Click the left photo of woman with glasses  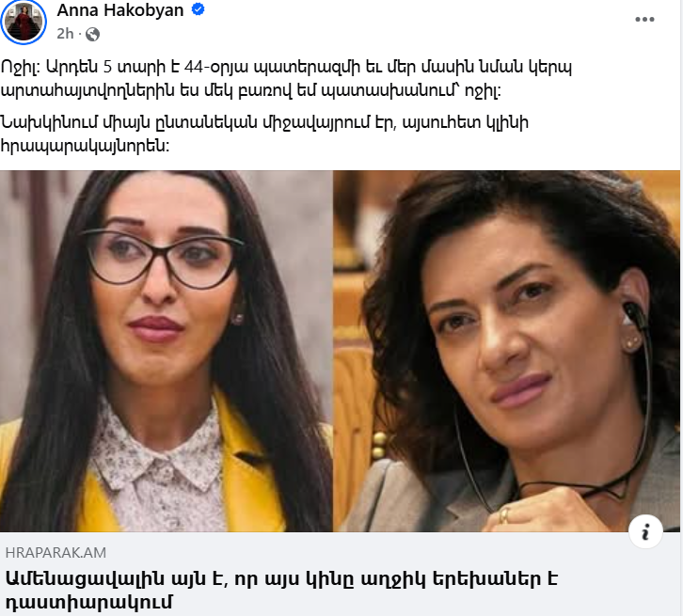pyautogui.click(x=166, y=351)
